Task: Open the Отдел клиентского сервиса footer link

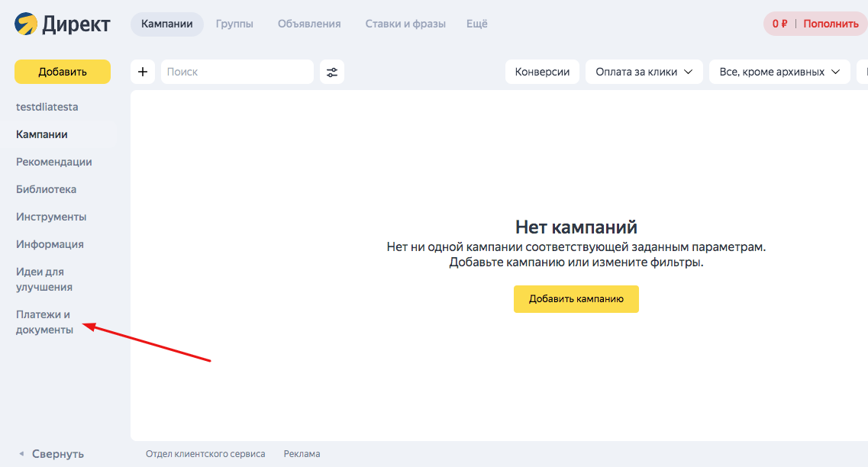Action: (205, 454)
